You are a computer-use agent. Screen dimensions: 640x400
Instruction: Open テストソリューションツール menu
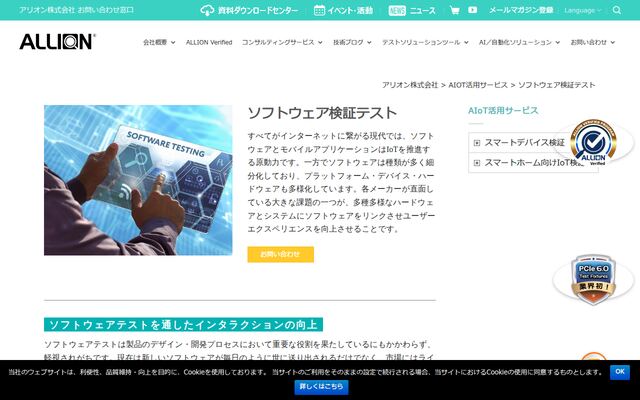point(425,42)
